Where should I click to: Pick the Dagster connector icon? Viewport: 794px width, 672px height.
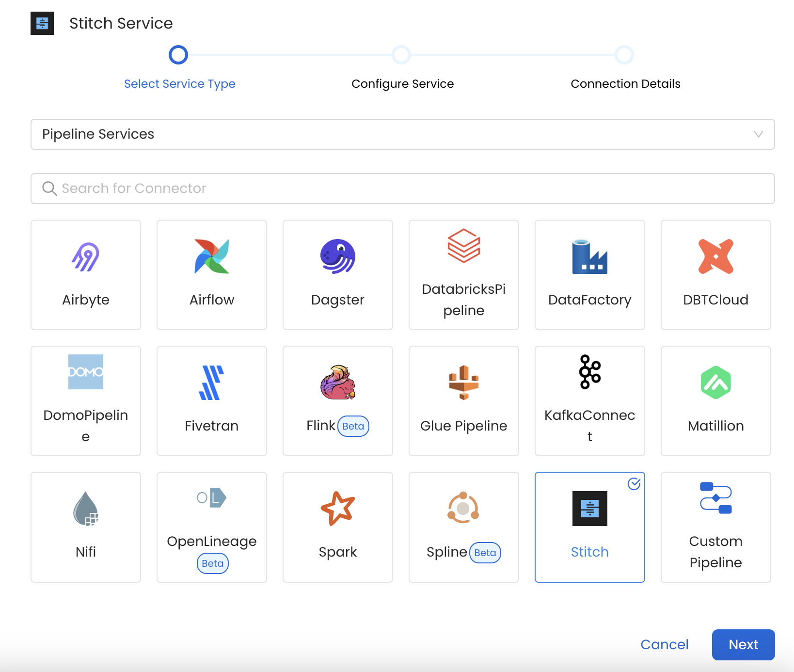coord(337,256)
